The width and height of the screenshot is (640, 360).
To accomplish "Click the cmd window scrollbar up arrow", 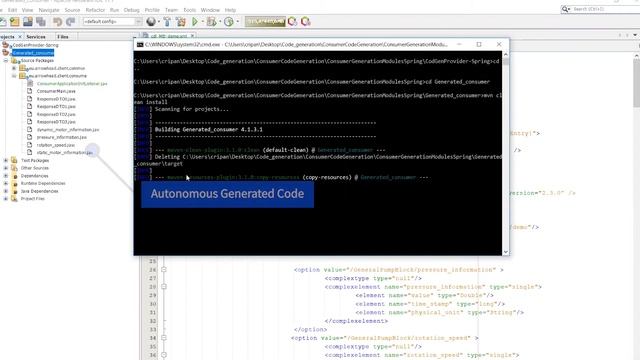I will [506, 54].
